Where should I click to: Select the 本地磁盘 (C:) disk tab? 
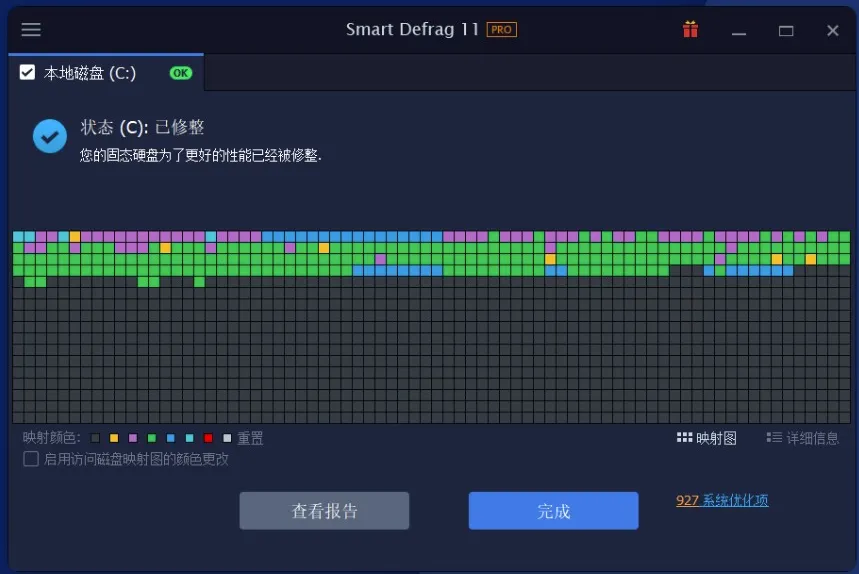tap(106, 73)
